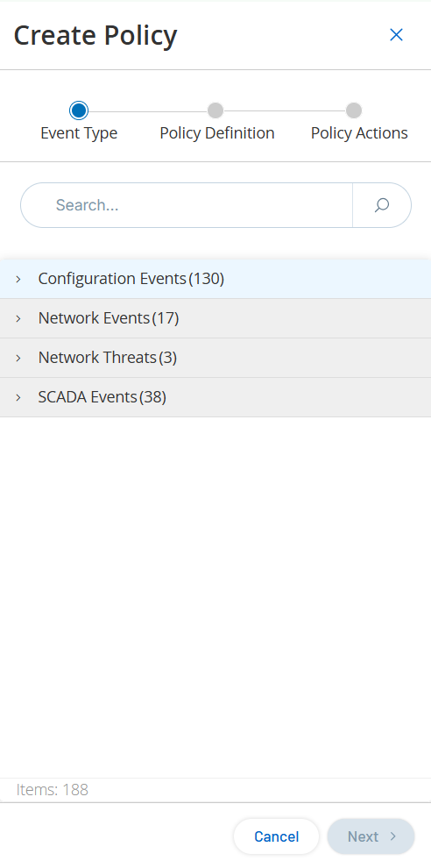Image resolution: width=431 pixels, height=868 pixels.
Task: Click the Event Type step circle
Action: [x=79, y=110]
